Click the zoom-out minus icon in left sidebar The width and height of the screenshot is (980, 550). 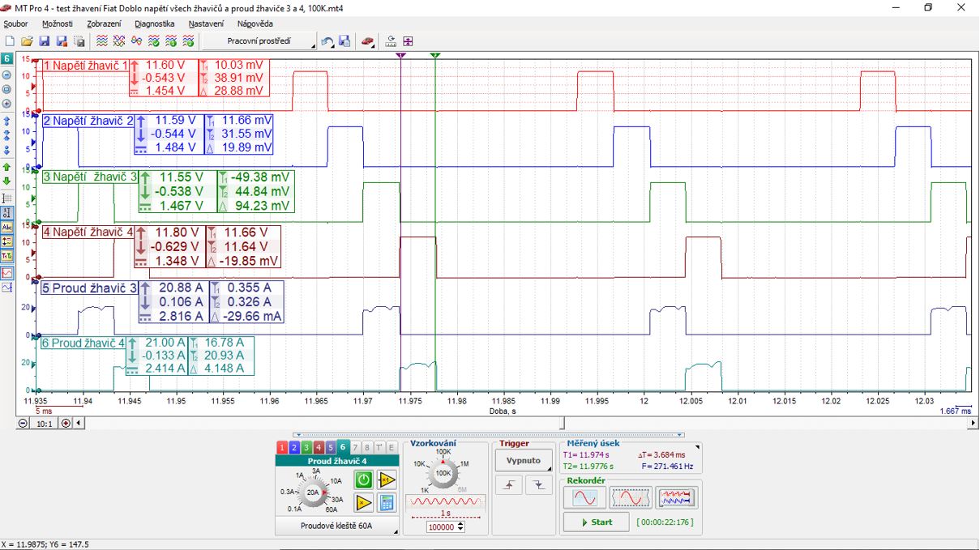coord(6,75)
